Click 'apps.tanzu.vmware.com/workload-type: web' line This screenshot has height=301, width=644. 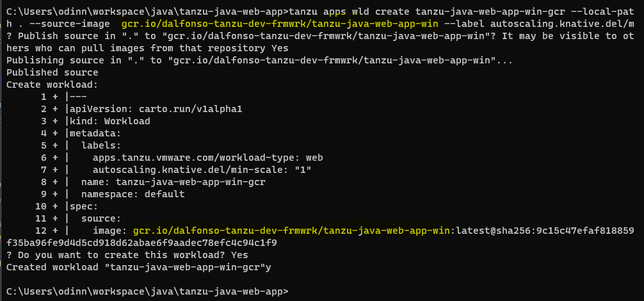[x=208, y=158]
